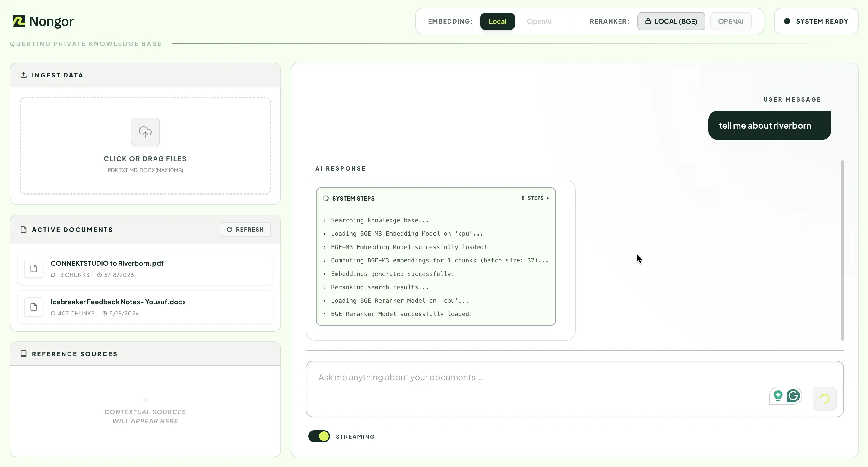Select Local embedding mode
This screenshot has width=868, height=467.
(497, 21)
